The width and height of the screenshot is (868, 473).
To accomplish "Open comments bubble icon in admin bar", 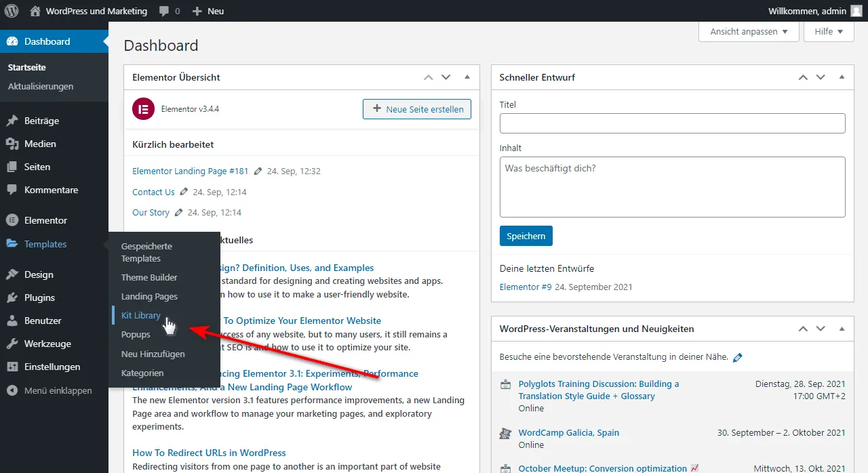I will click(164, 12).
